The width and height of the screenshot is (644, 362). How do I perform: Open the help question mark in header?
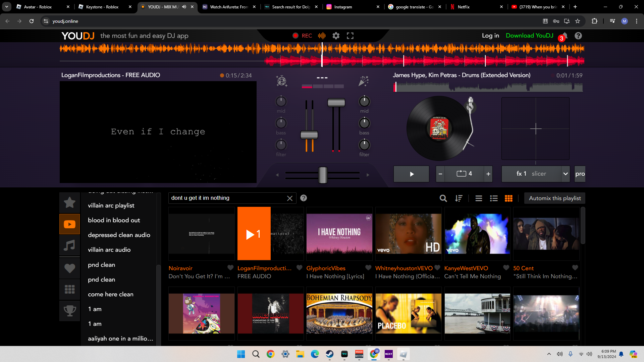(578, 36)
